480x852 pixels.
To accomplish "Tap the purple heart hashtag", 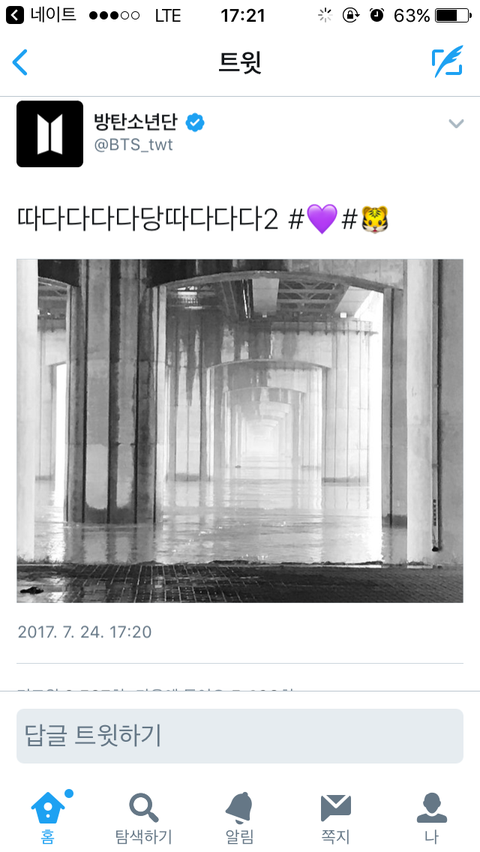I will 313,220.
